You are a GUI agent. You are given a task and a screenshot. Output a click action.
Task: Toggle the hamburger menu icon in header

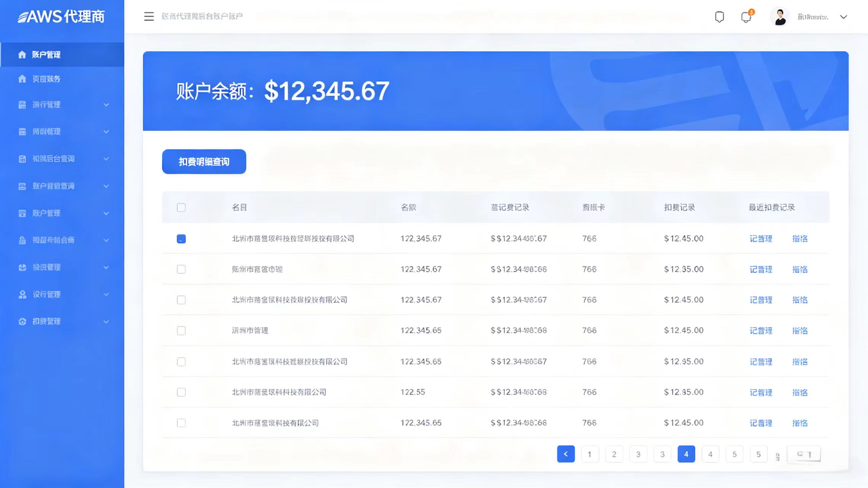pos(149,16)
